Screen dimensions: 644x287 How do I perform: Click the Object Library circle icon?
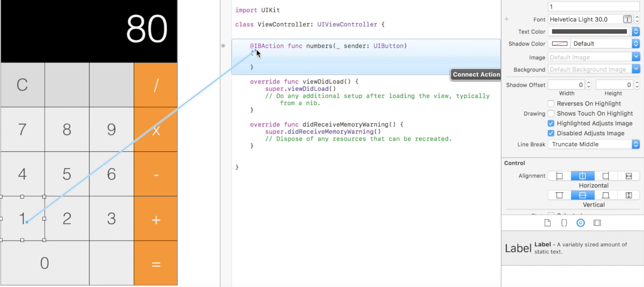(580, 223)
